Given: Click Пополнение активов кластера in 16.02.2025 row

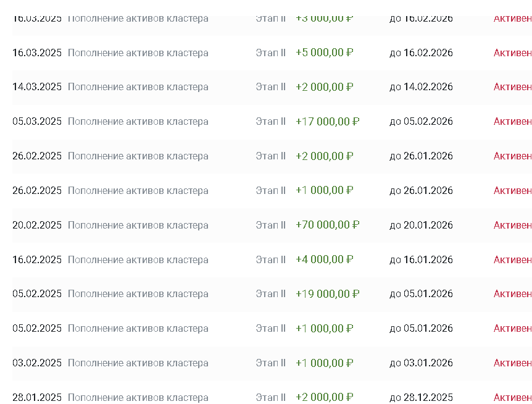Looking at the screenshot, I should 138,259.
